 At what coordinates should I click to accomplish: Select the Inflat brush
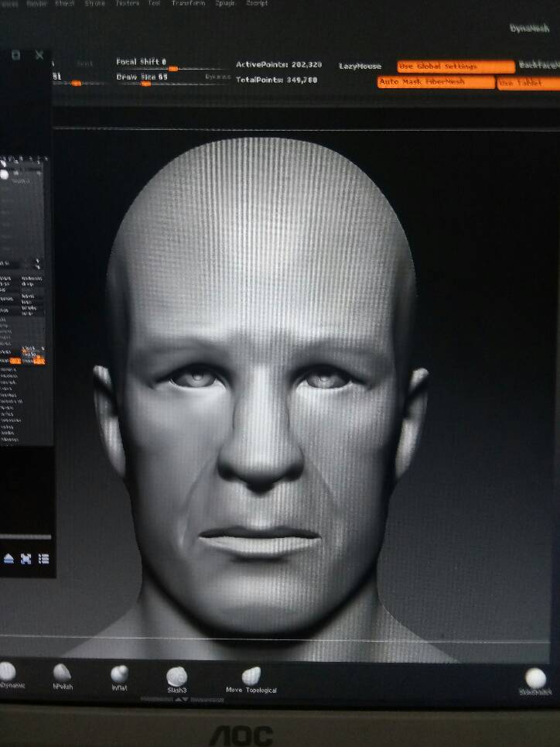click(119, 678)
